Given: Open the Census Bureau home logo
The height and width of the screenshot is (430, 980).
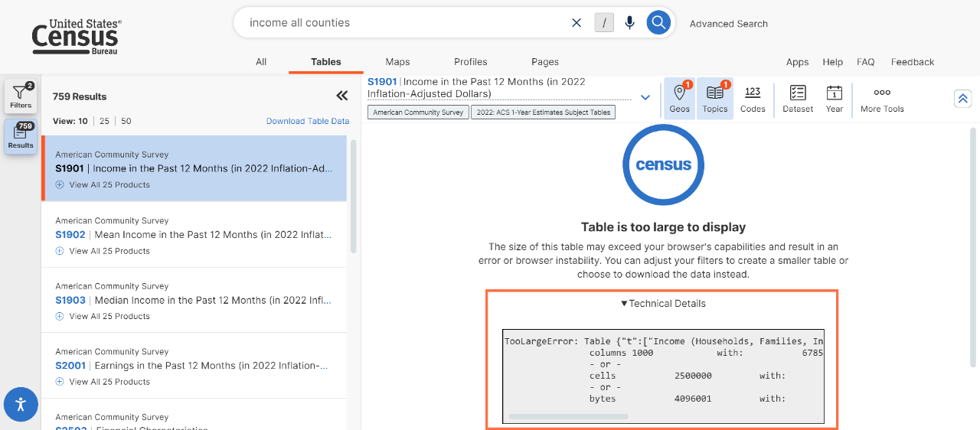Looking at the screenshot, I should pos(77,36).
